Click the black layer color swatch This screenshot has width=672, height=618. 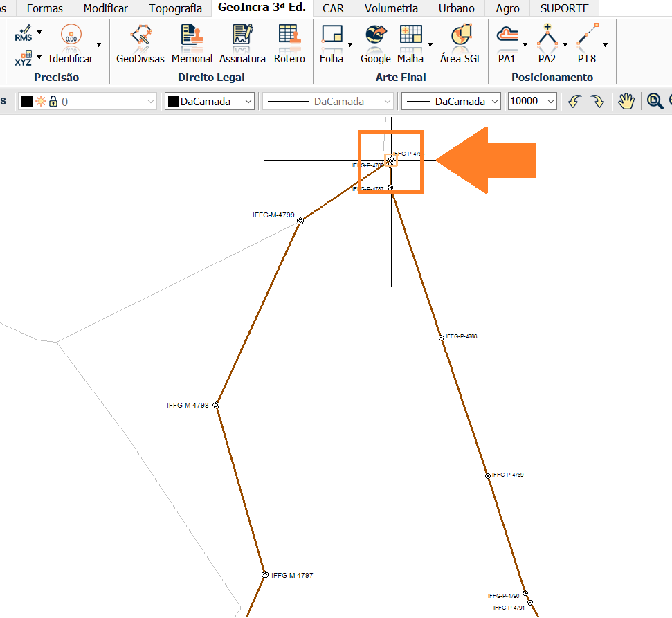tap(27, 101)
